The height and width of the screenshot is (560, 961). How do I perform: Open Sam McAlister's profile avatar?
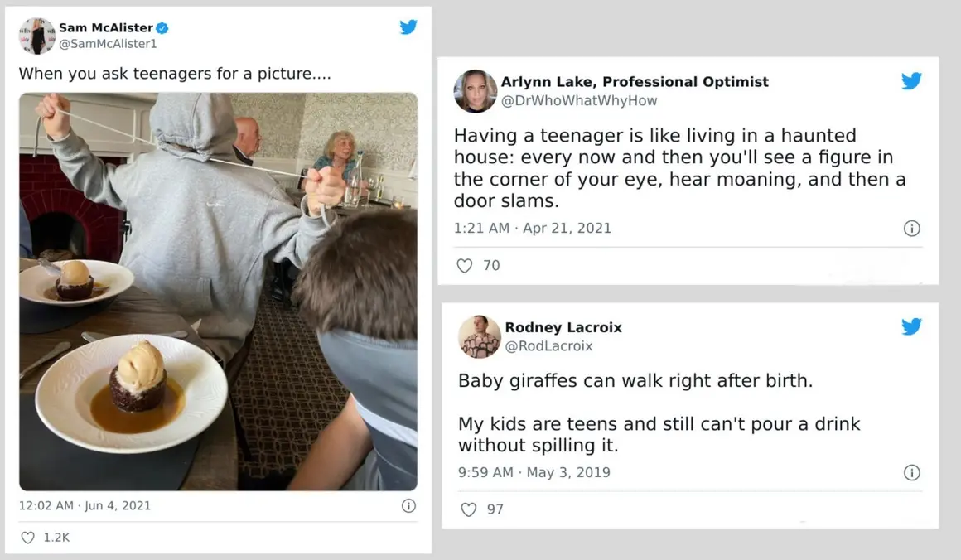coord(36,36)
